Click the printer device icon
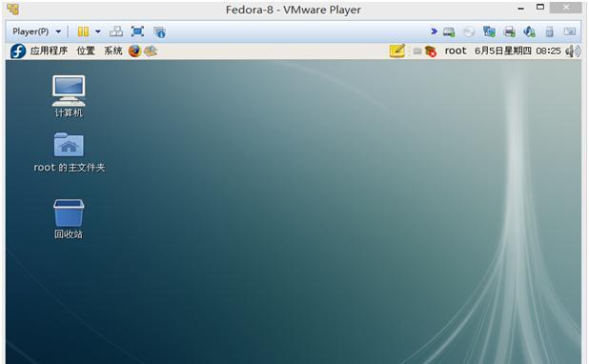This screenshot has height=364, width=589. click(x=509, y=32)
